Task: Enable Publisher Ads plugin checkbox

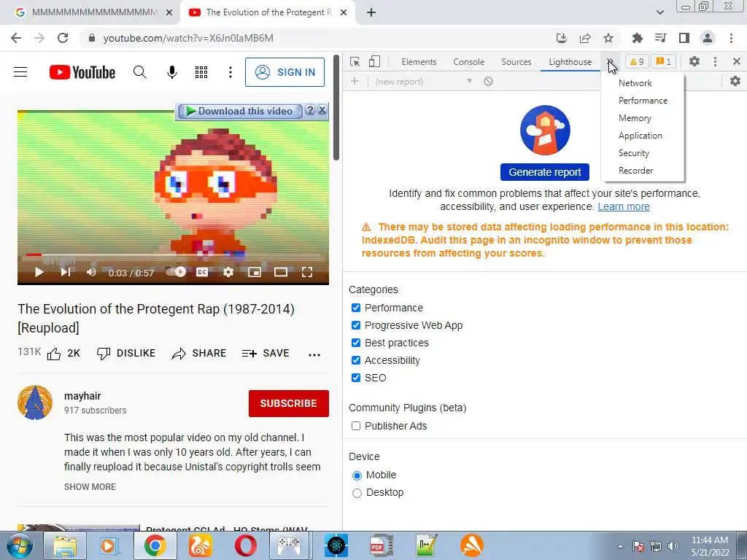Action: [356, 426]
